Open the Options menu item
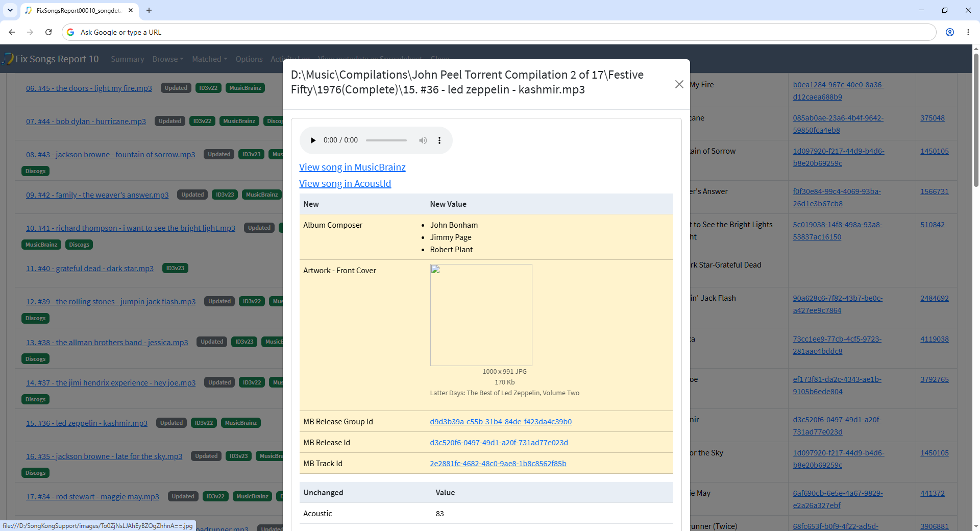Screen dimensions: 980x531 [x=249, y=59]
